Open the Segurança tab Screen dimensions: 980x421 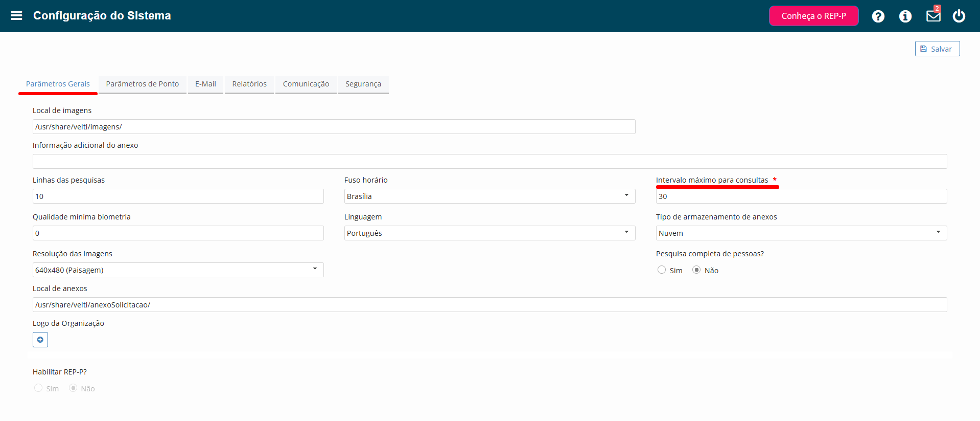pos(363,84)
